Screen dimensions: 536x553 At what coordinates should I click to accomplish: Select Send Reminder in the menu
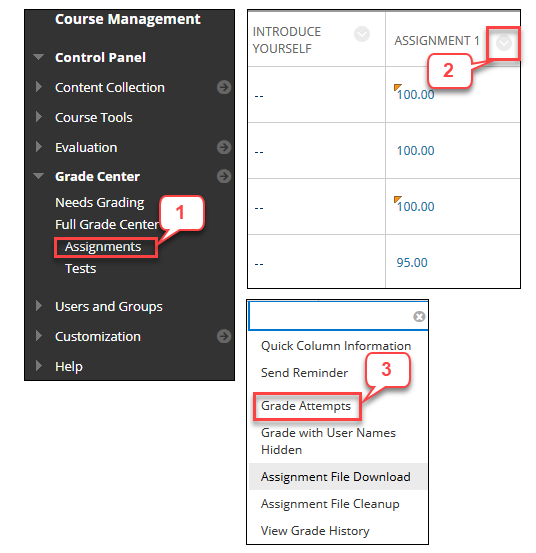pos(304,373)
